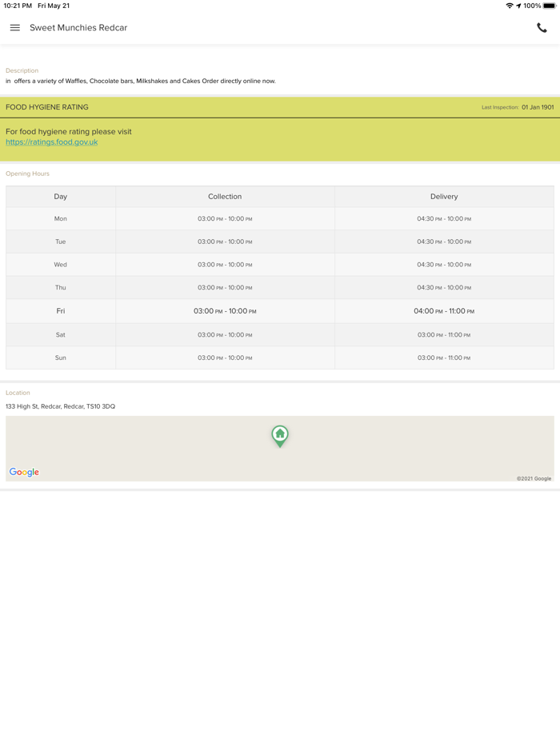The height and width of the screenshot is (747, 560).
Task: Tap the Wi-Fi status icon
Action: tap(510, 6)
